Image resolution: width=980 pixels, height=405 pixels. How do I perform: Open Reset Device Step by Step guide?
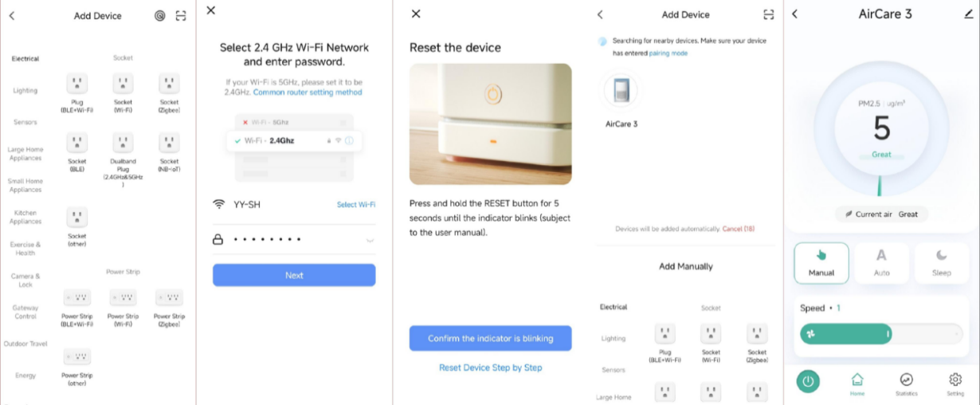tap(490, 368)
